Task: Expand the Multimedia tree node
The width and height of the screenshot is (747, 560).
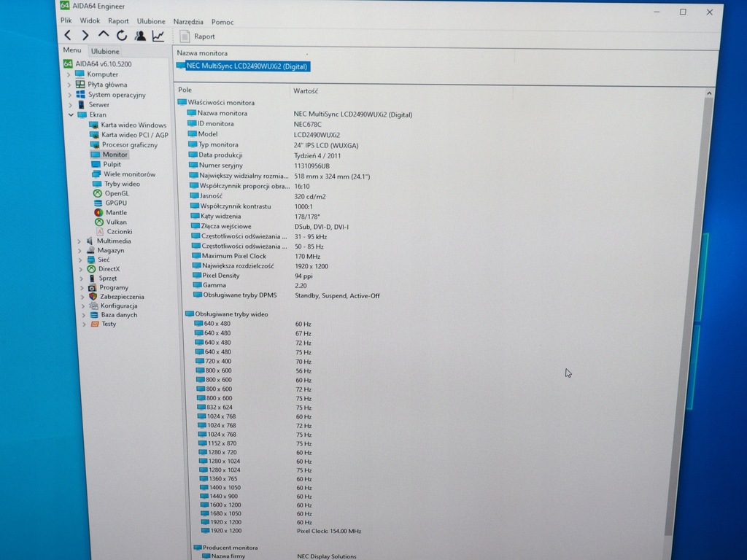Action: point(79,241)
